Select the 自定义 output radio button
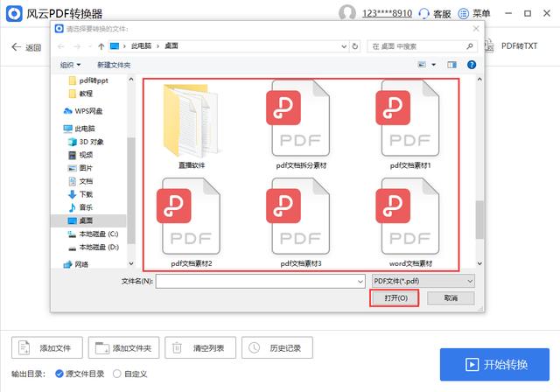This screenshot has height=392, width=560. [117, 374]
